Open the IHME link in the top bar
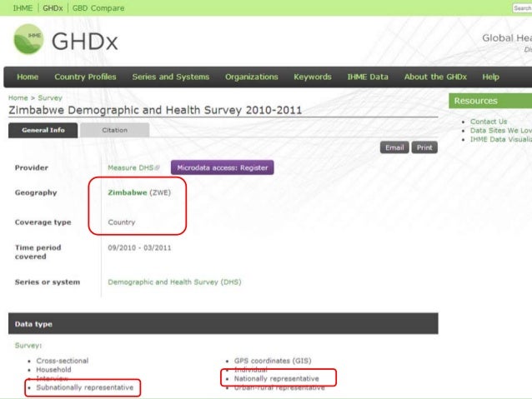The image size is (532, 399). (x=23, y=8)
